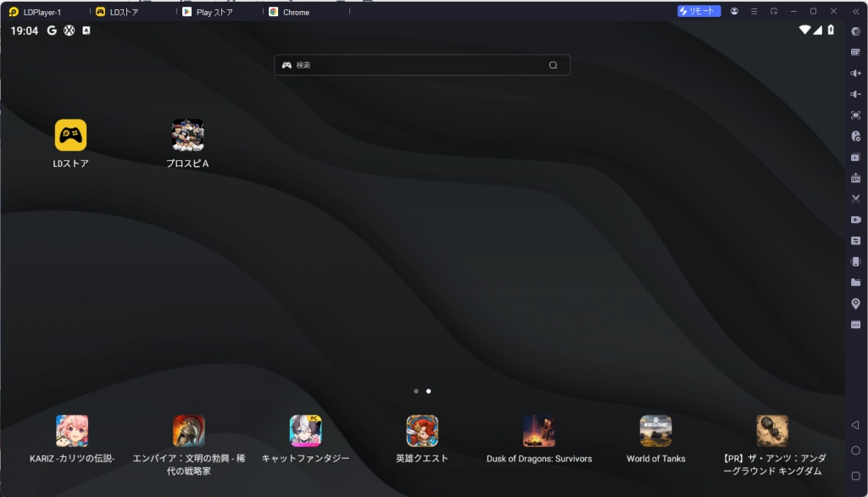Launch the LDストア app on home screen

point(70,136)
